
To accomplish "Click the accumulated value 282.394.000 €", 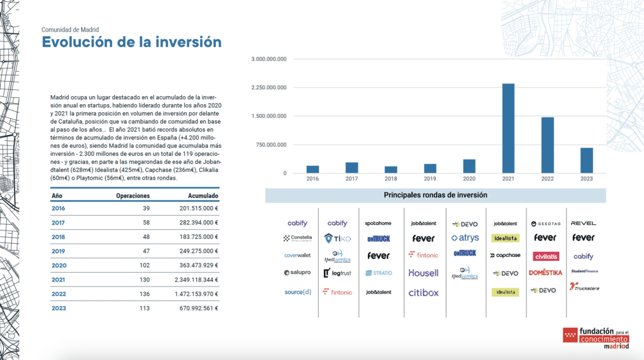I will (x=199, y=222).
